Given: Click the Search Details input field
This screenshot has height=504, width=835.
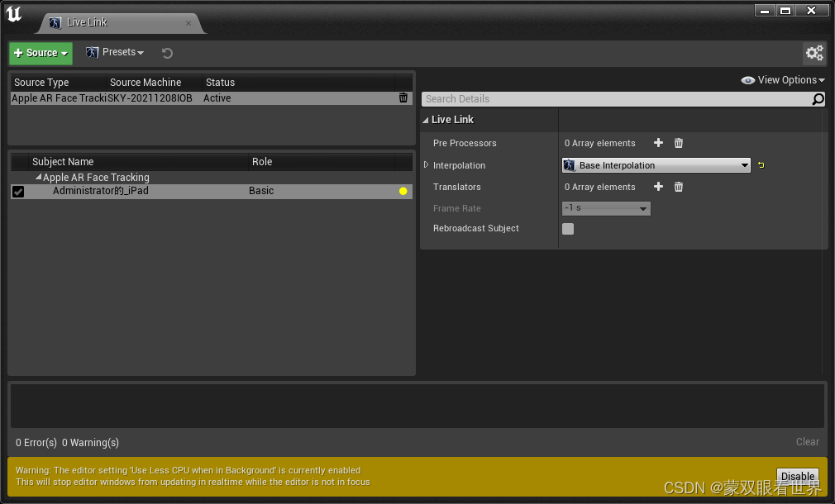Looking at the screenshot, I should coord(617,99).
